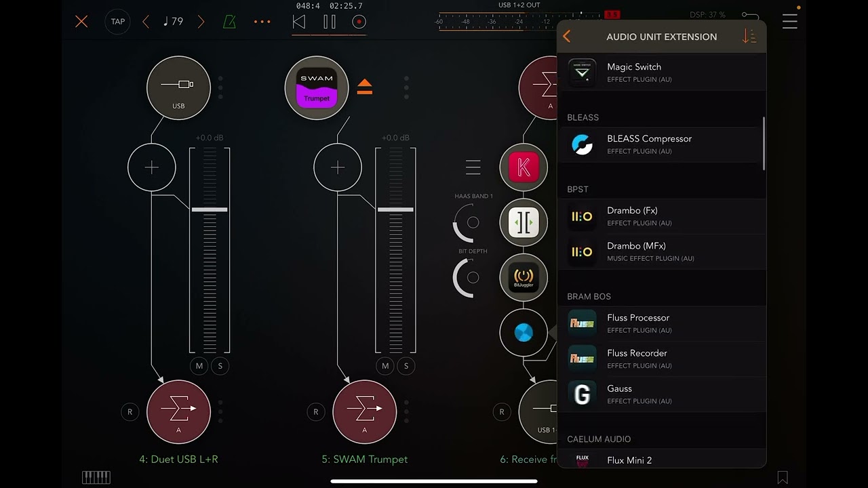
Task: Close the mixer with the orange X
Action: point(81,22)
